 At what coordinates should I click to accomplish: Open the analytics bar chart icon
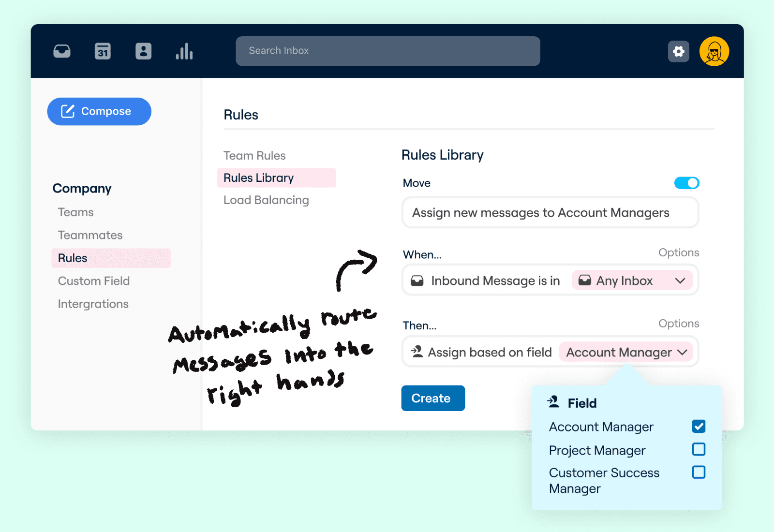[184, 51]
